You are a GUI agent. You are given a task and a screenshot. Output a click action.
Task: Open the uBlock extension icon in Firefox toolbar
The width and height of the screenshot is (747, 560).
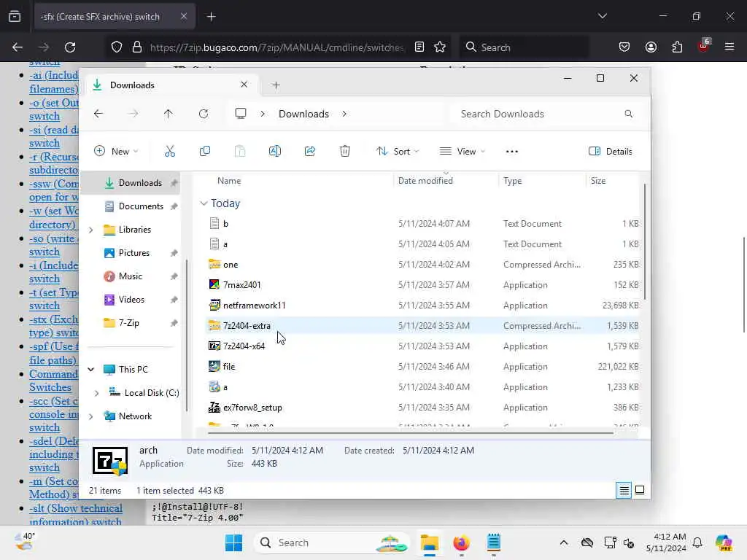(703, 46)
